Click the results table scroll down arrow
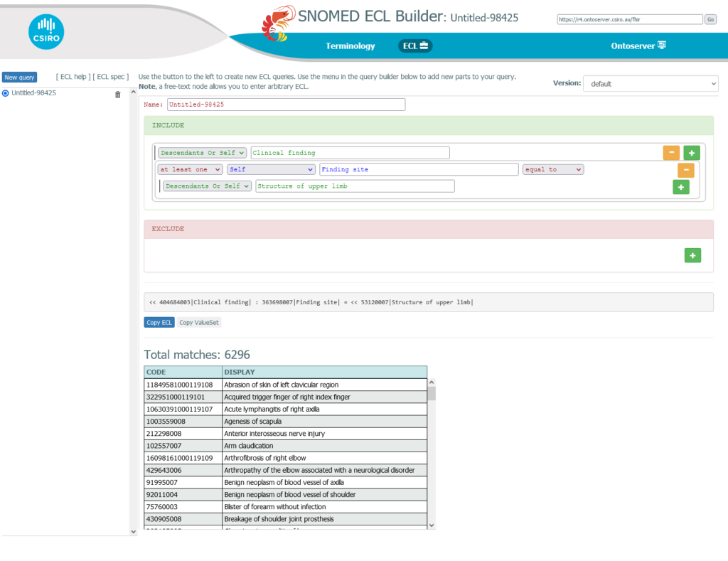This screenshot has height=561, width=728. click(432, 525)
